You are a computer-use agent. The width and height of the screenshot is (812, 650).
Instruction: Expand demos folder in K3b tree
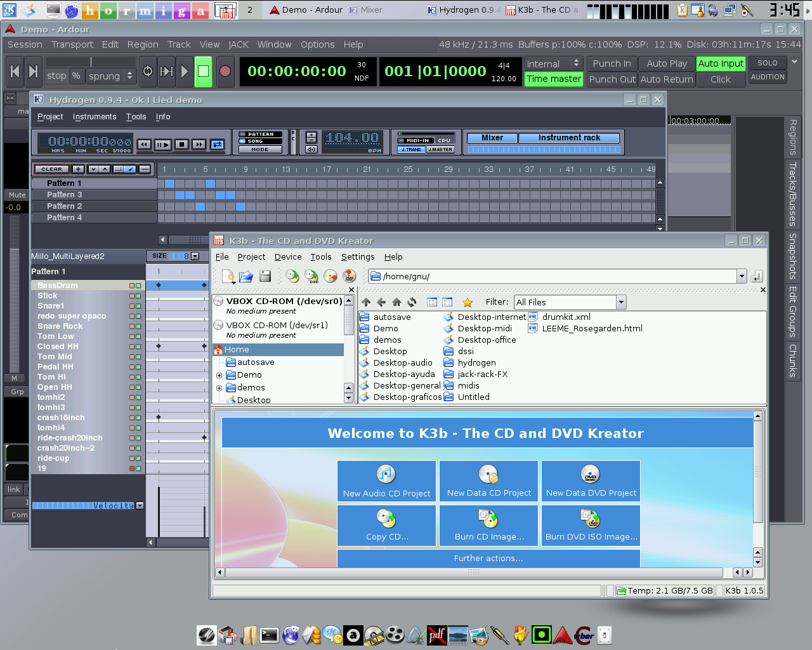click(219, 388)
